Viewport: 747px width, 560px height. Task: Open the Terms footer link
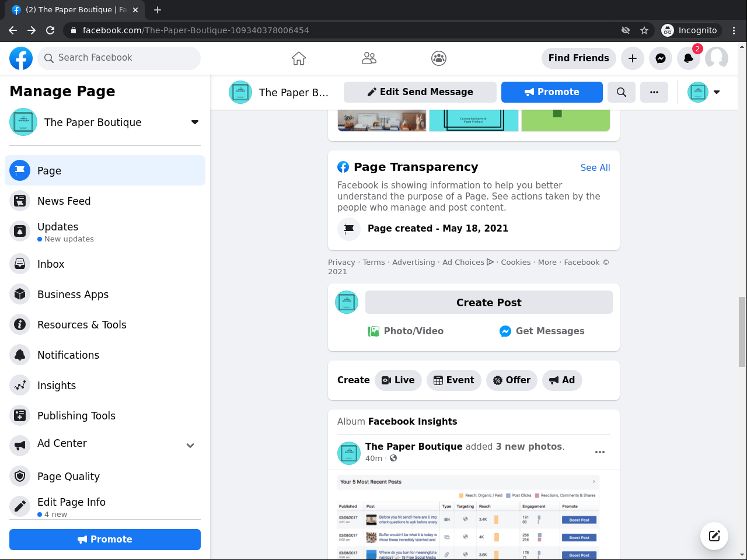(x=373, y=262)
